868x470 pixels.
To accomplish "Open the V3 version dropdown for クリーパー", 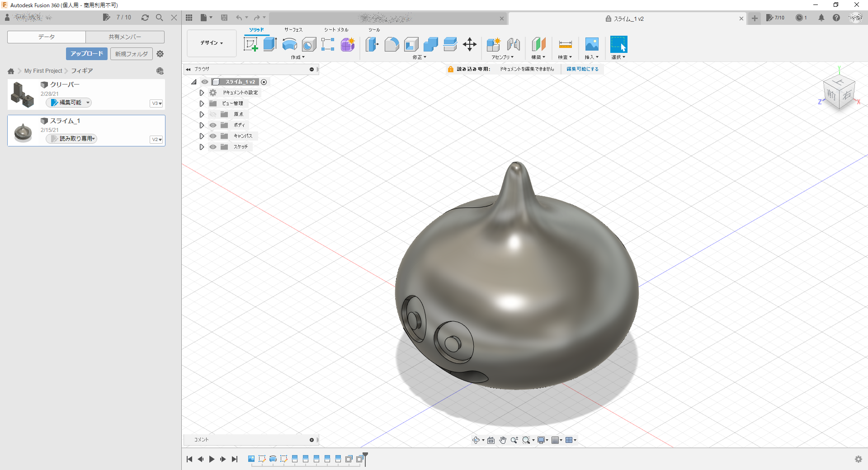I will [156, 103].
